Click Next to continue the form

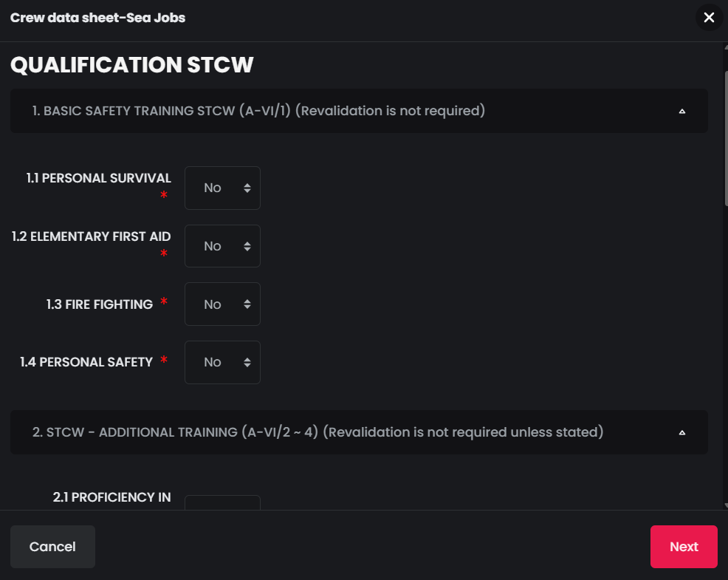(684, 547)
